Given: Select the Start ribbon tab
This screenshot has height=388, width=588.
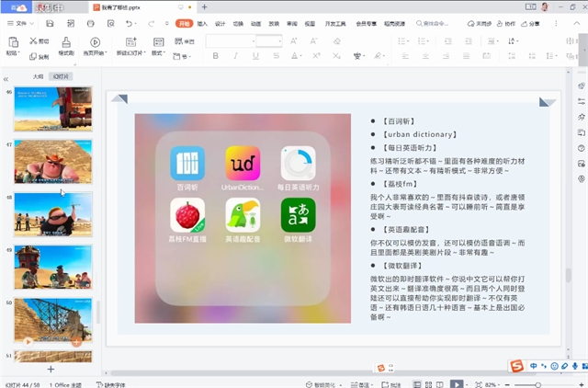Looking at the screenshot, I should [184, 24].
